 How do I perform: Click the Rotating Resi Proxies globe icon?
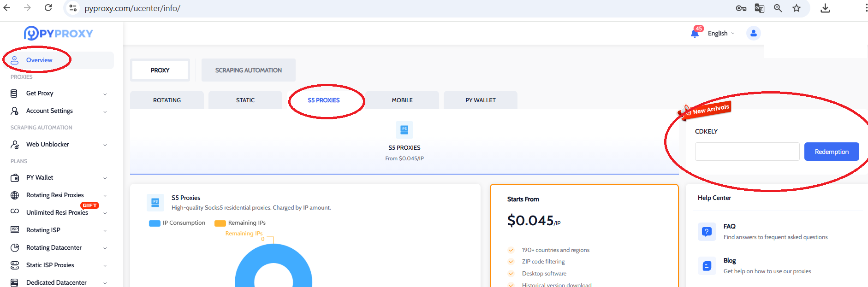point(15,195)
